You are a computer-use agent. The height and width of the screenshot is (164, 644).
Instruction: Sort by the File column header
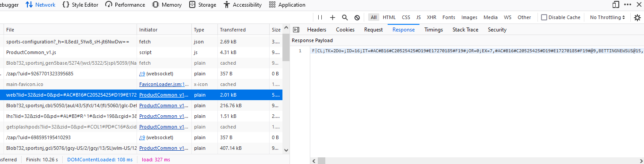(x=70, y=30)
